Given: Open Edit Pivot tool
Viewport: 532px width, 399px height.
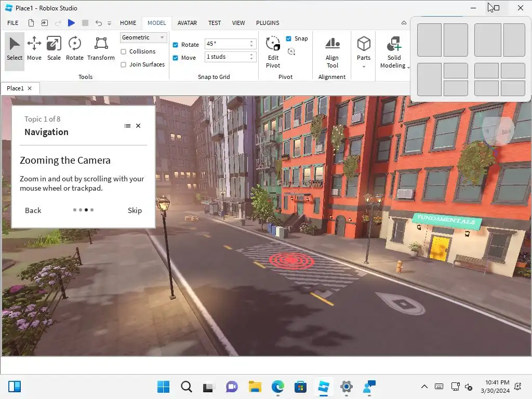Looking at the screenshot, I should point(273,52).
